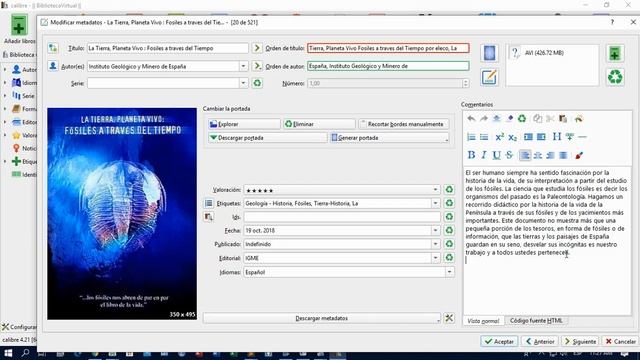Clear the Fecha date with its recycle icon
Screen dimensions: 640x360
[x=449, y=230]
